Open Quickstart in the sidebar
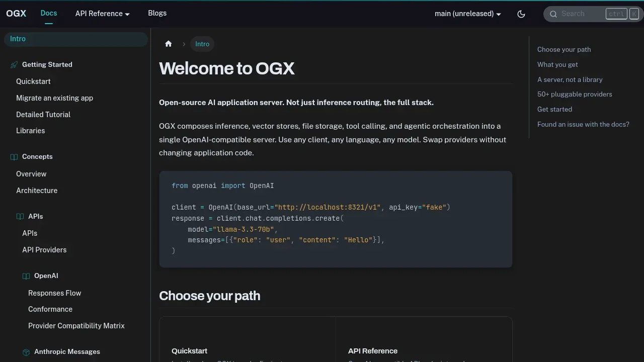644x362 pixels. [33, 81]
